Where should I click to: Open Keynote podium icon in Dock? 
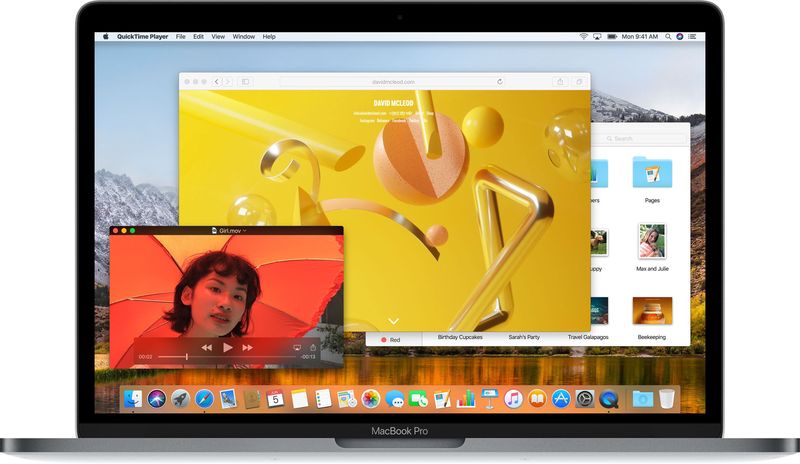click(x=490, y=399)
